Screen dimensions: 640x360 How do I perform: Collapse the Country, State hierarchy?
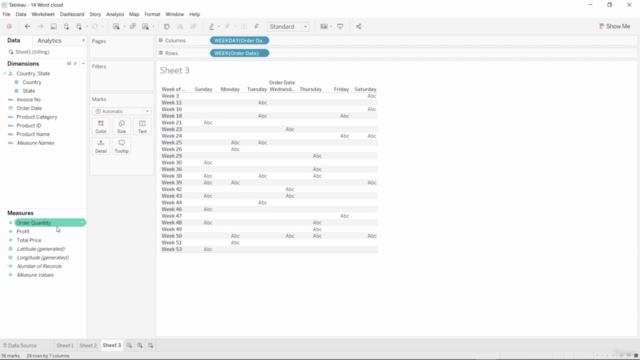5,73
